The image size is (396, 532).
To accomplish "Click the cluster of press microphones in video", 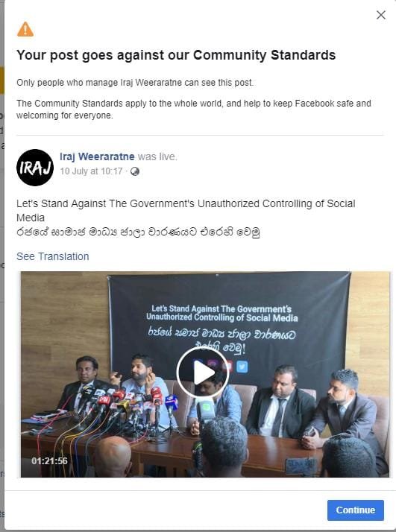I will pos(128,407).
